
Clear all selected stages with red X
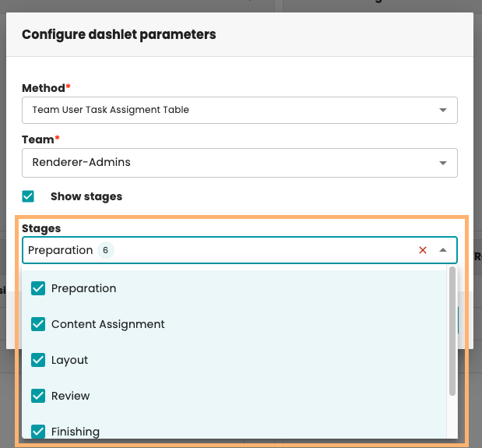[423, 250]
